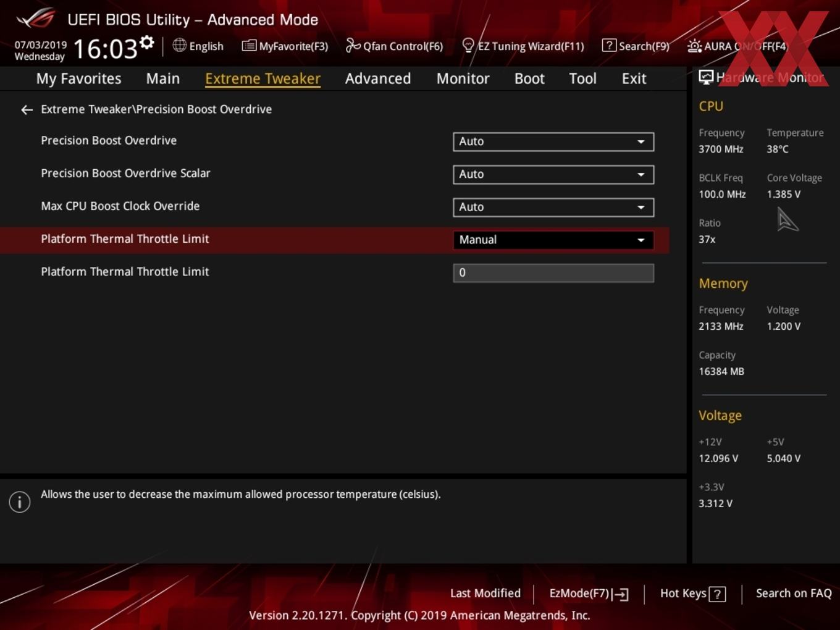
Task: Click memory frequency 2133 MHz value
Action: 721,326
